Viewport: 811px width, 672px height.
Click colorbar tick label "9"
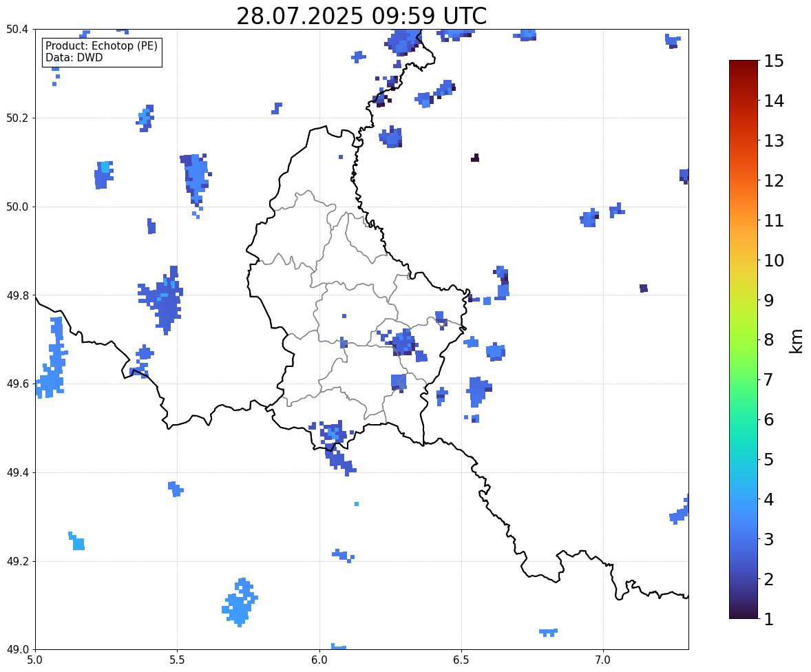tap(769, 300)
